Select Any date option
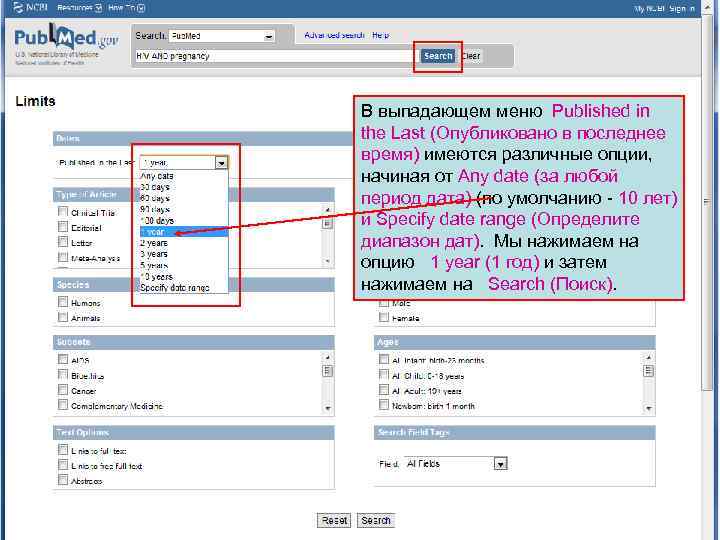 (184, 176)
